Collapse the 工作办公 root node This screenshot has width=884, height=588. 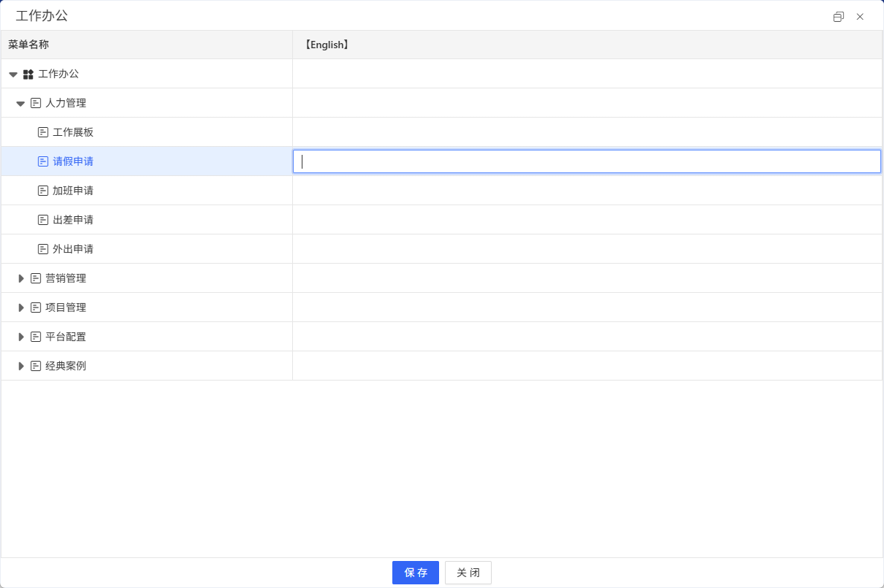pos(13,75)
